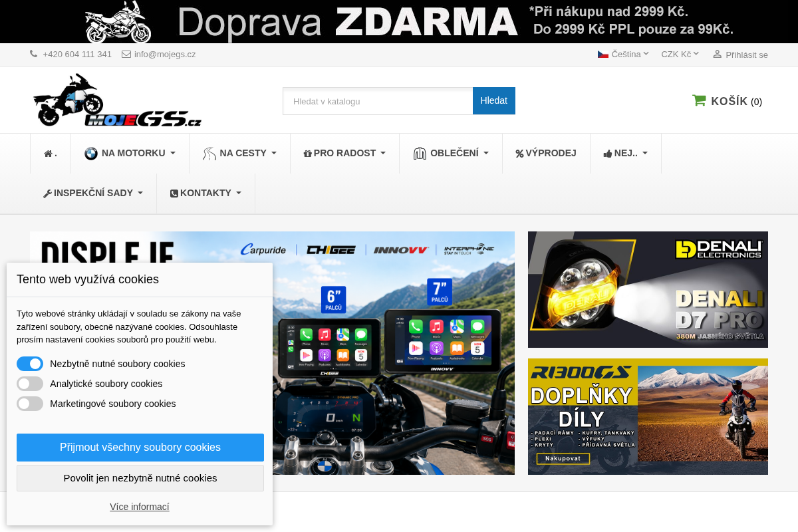Accept all cookies with Přijmout všechny
The width and height of the screenshot is (798, 532).
[x=140, y=448]
